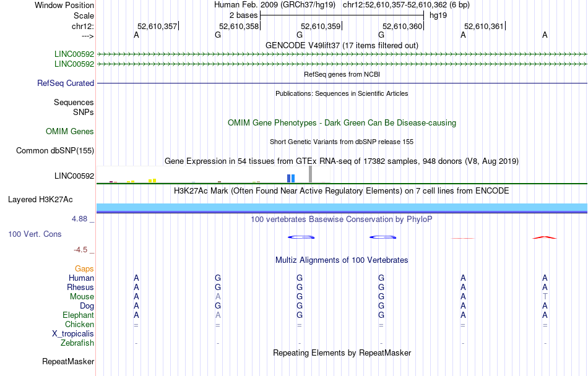
Task: Click the 'RefSeq genes from NCBI' track title
Action: point(342,74)
